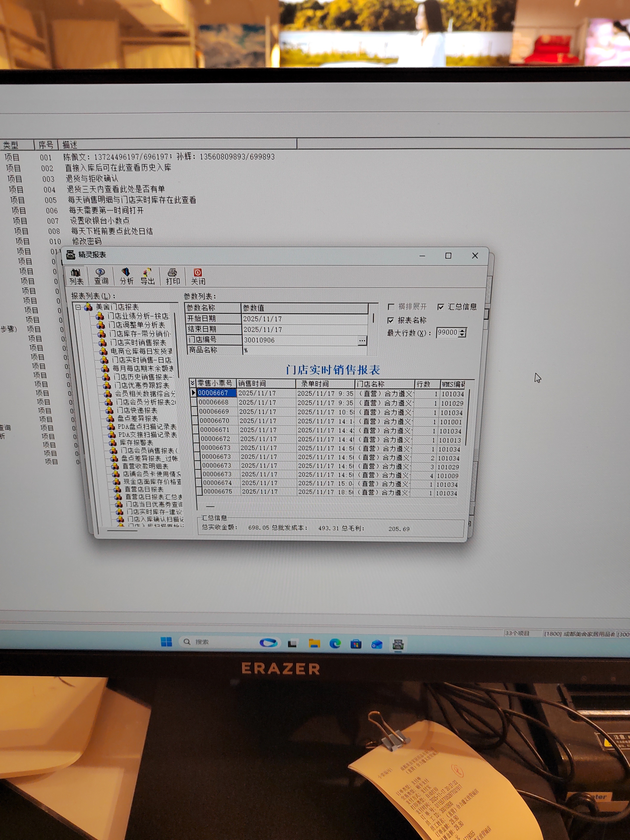Open the 分析 analysis tool
This screenshot has height=840, width=630.
(126, 276)
